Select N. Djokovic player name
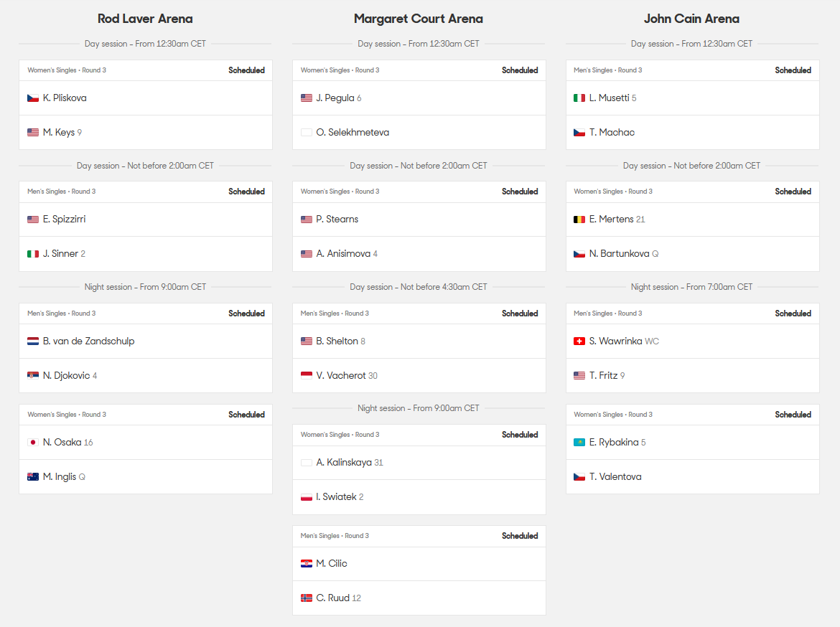Screen dimensions: 840x627 (x=67, y=375)
